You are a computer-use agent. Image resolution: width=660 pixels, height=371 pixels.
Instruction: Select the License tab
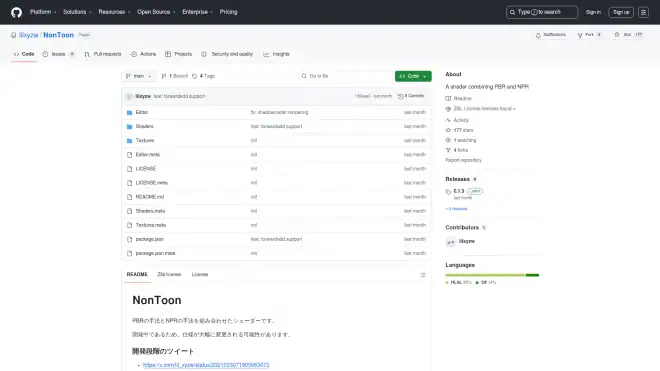point(200,275)
